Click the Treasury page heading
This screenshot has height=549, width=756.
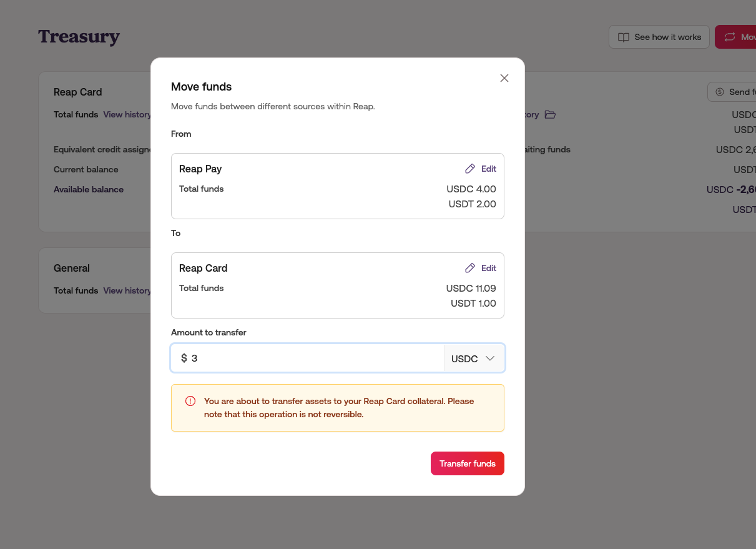[79, 37]
